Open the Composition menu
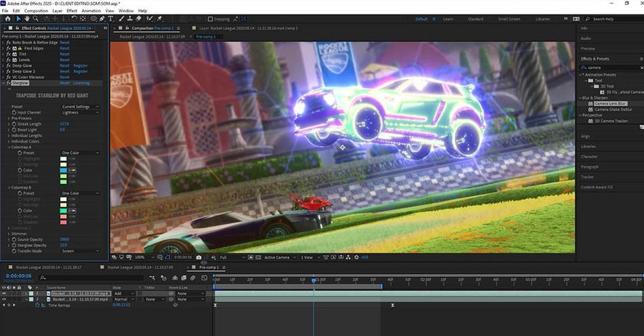This screenshot has height=336, width=644. (x=36, y=11)
